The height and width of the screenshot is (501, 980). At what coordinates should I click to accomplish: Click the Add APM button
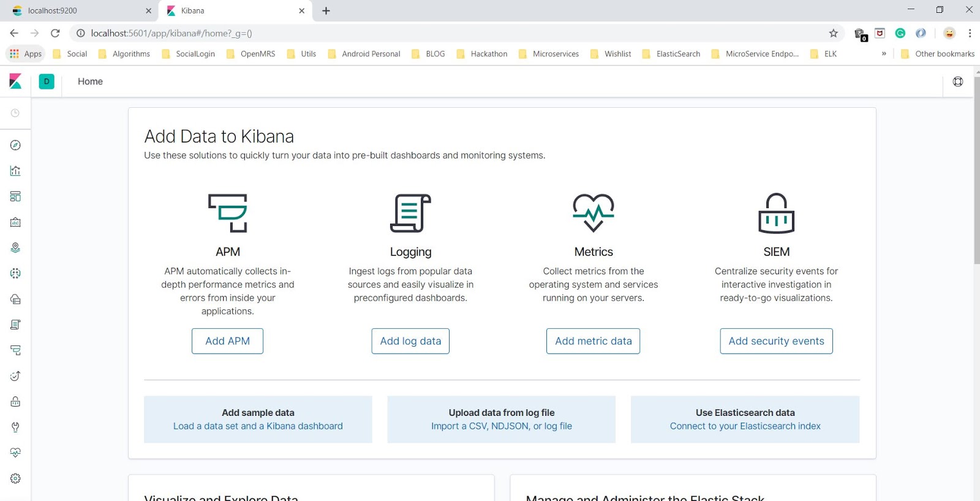click(x=227, y=341)
